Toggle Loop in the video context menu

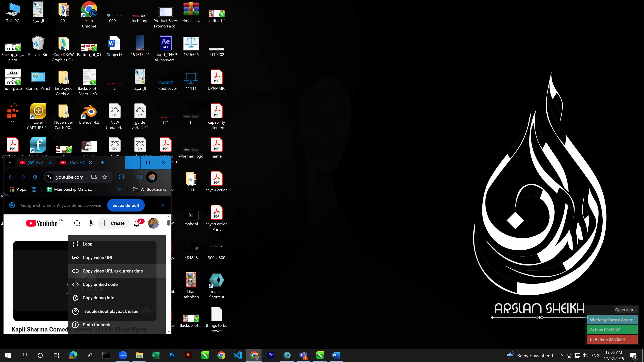point(117,244)
